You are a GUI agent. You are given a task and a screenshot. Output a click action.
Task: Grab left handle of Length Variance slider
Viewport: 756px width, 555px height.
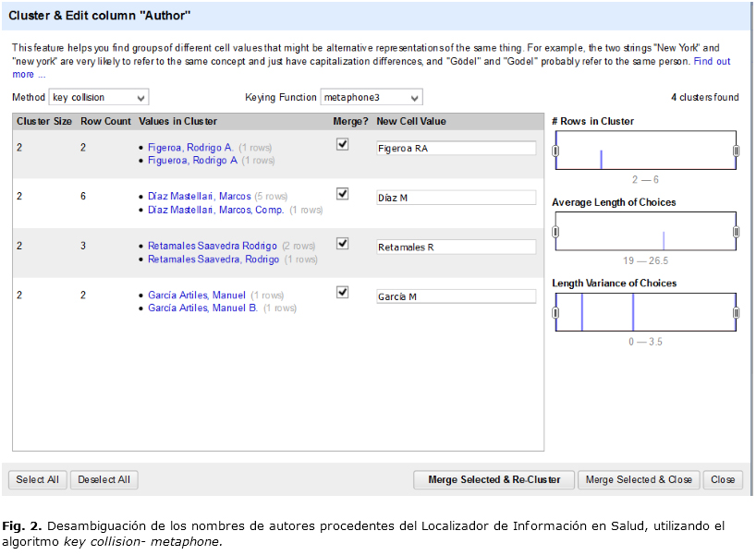(555, 312)
